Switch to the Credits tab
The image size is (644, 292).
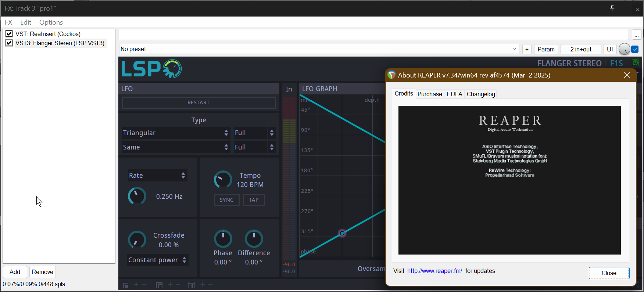click(404, 94)
